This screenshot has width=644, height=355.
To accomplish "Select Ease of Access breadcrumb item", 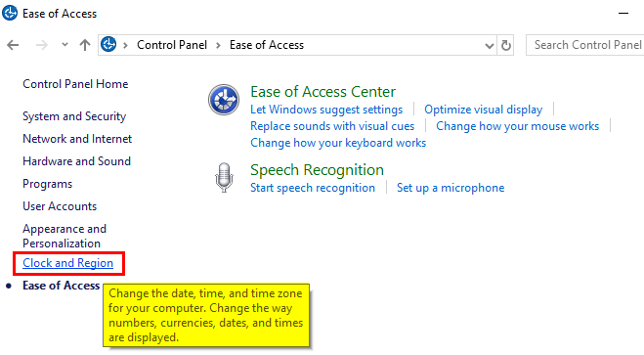I will [267, 45].
